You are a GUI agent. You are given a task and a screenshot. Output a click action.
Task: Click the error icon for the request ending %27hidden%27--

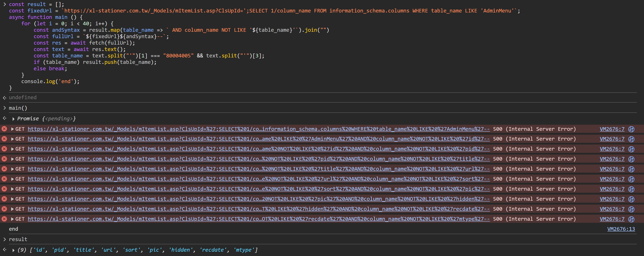[x=4, y=199]
